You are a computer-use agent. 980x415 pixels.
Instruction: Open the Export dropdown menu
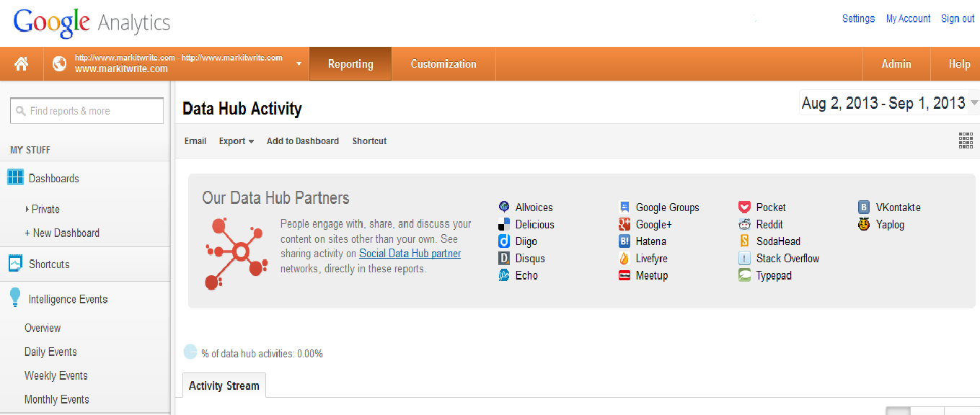[x=237, y=141]
